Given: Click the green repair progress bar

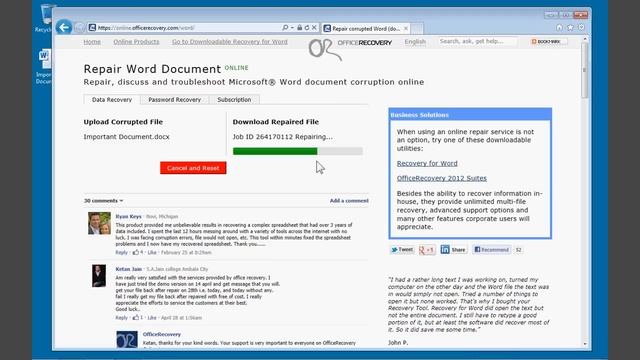Looking at the screenshot, I should (275, 151).
